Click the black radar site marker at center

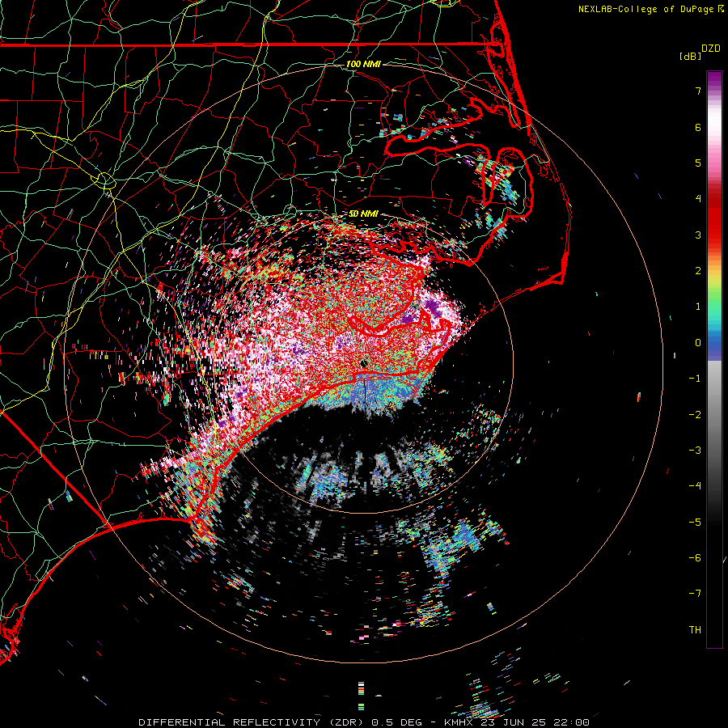coord(364,363)
